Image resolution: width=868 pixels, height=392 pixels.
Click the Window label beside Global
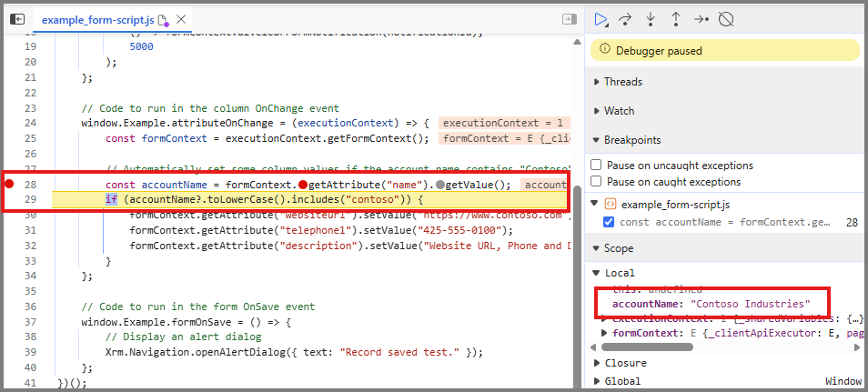[843, 381]
